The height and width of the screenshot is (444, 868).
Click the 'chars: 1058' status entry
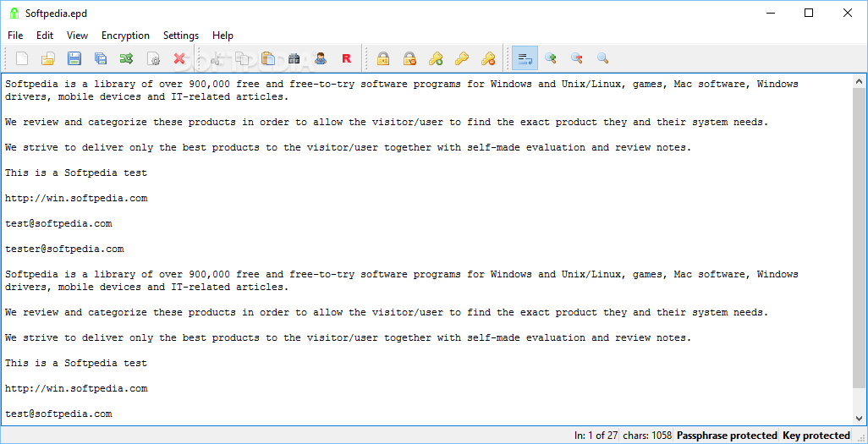click(646, 436)
